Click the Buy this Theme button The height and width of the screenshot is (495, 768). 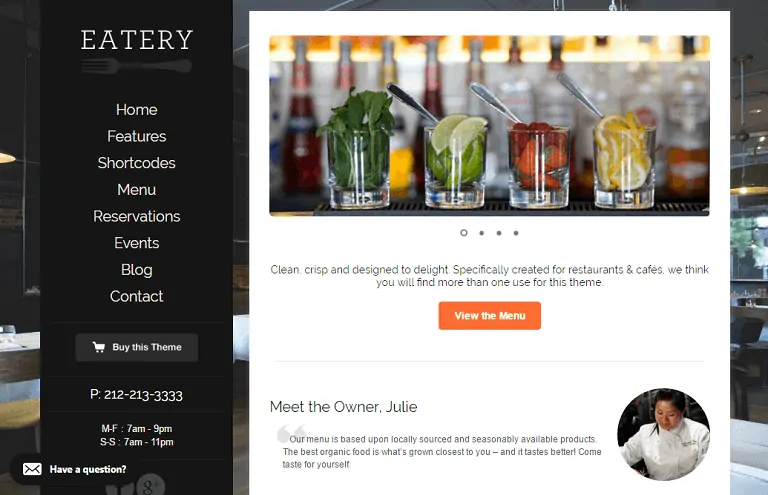[x=137, y=347]
